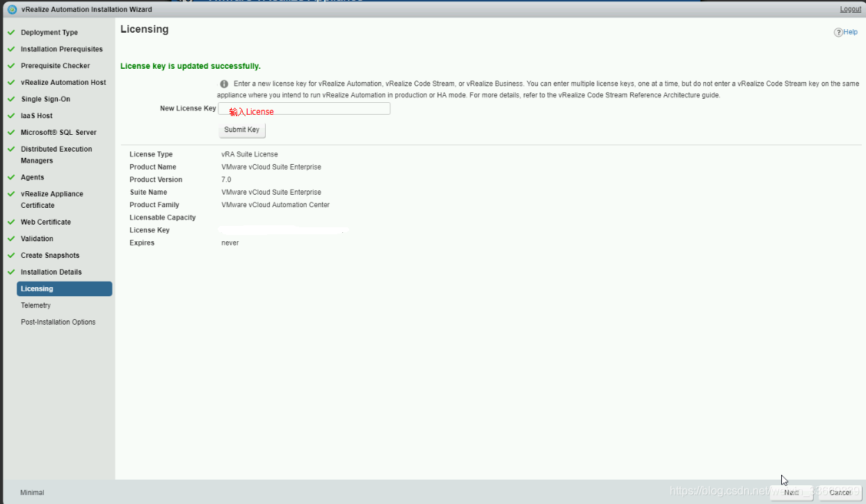Click the checkmark next to Create Snapshots

[x=11, y=256]
